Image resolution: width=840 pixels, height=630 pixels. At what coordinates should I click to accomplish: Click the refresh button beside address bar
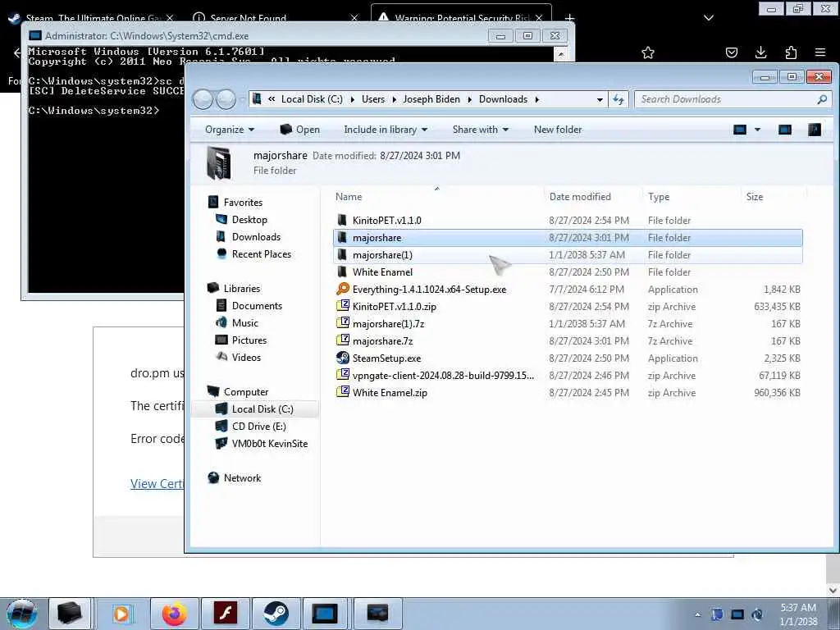tap(619, 99)
